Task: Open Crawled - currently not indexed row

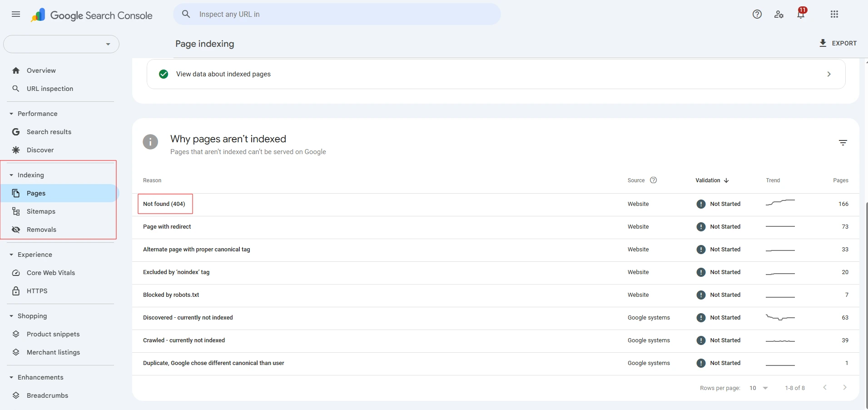Action: click(x=496, y=340)
